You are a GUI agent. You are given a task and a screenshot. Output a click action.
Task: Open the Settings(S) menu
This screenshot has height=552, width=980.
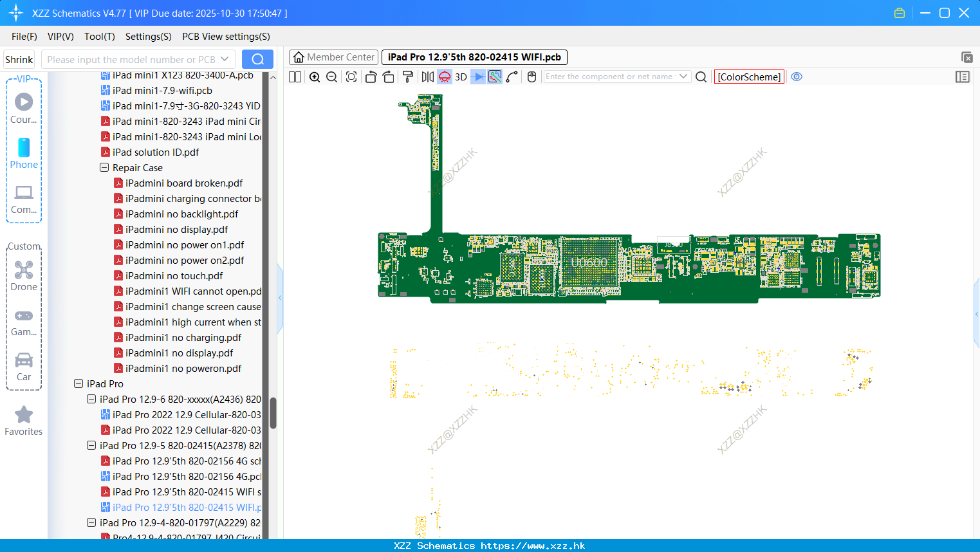149,37
